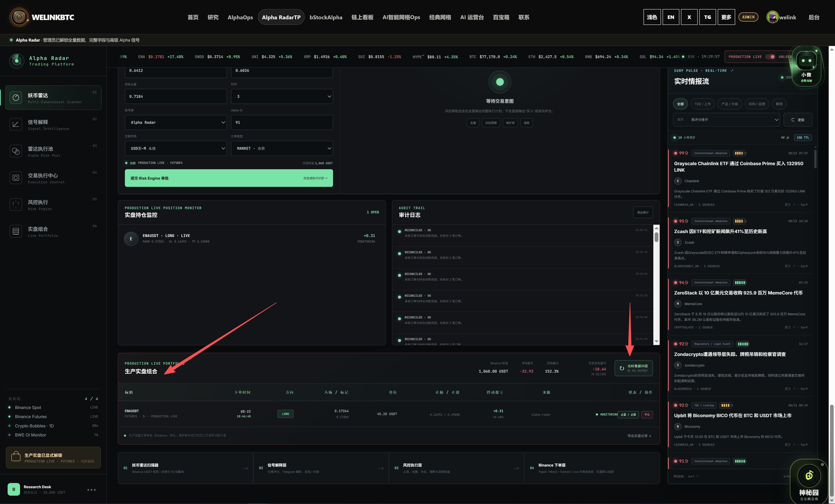The height and width of the screenshot is (504, 835).
Task: Open the 研究 nav item
Action: [213, 17]
